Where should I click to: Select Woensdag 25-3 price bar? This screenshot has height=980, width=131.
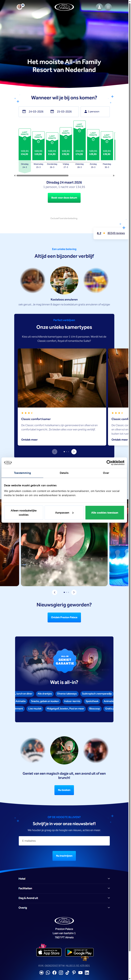click(x=38, y=145)
